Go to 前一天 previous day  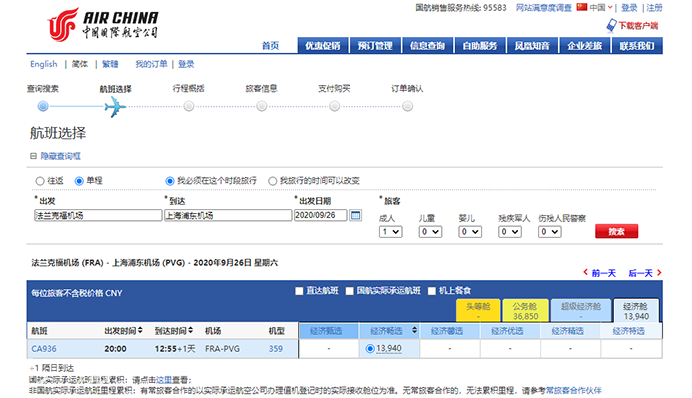click(x=603, y=273)
